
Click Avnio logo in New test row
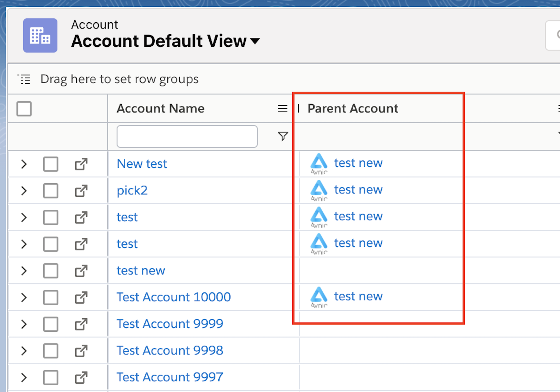coord(319,164)
